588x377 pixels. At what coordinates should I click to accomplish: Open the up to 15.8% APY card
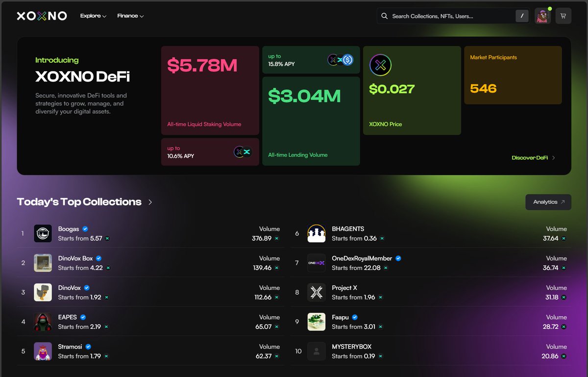tap(311, 60)
